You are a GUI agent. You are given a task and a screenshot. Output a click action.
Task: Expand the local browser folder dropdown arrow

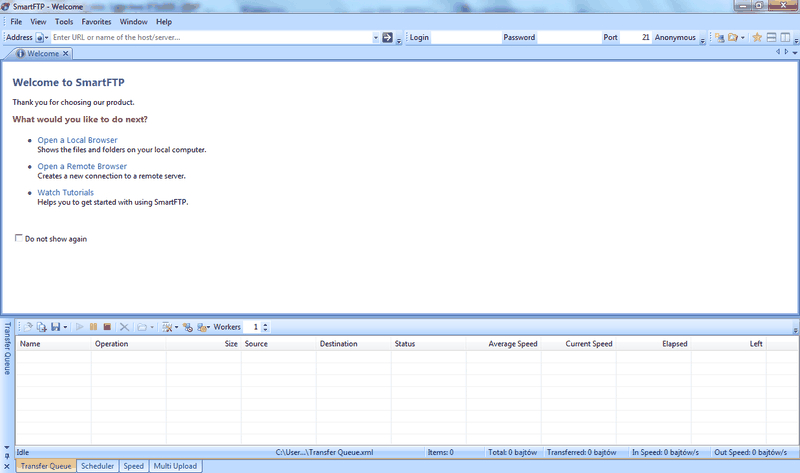[x=742, y=37]
